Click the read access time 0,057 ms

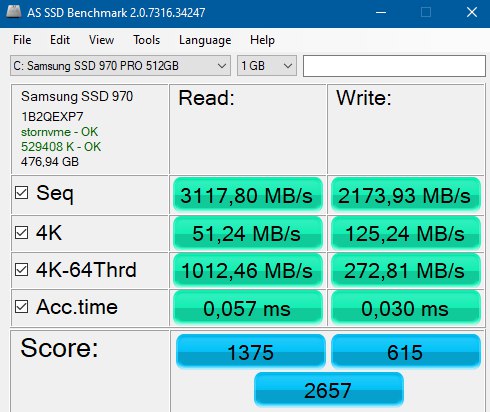pos(248,308)
